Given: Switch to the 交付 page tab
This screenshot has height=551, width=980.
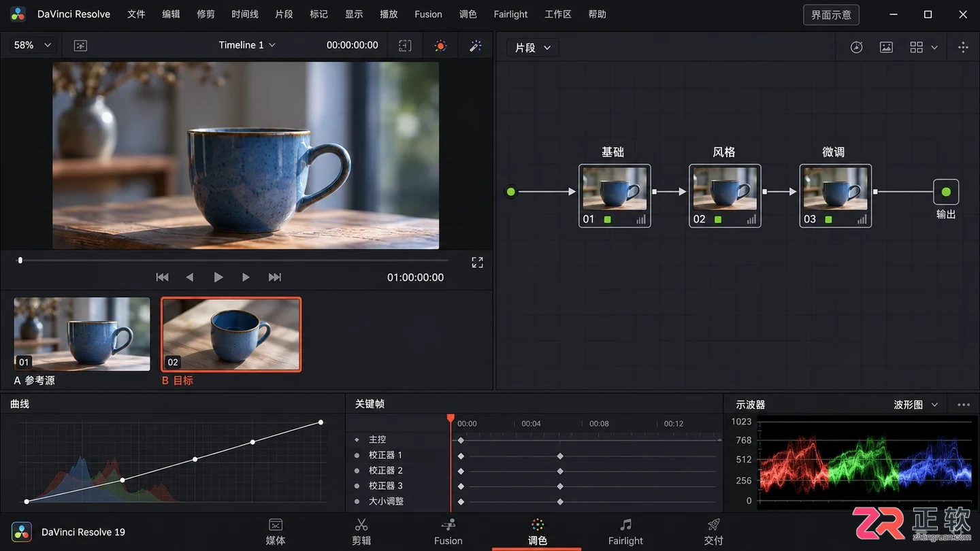Looking at the screenshot, I should (714, 532).
